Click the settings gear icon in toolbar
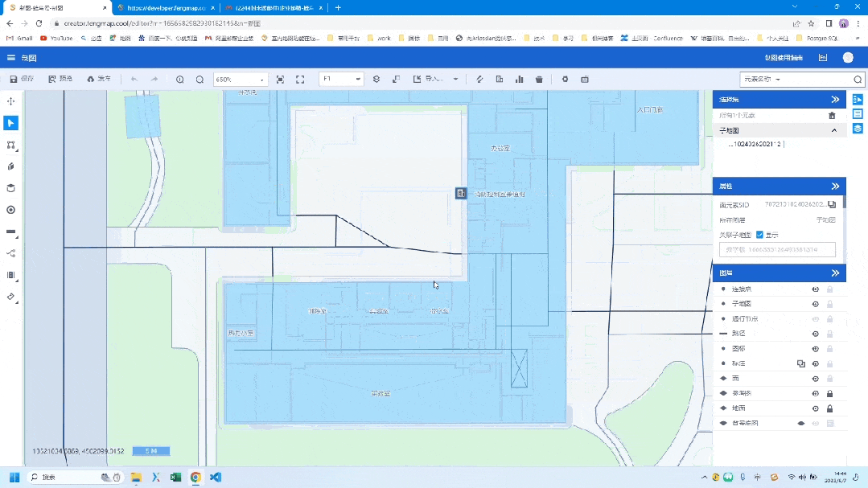The width and height of the screenshot is (868, 488). [x=565, y=79]
